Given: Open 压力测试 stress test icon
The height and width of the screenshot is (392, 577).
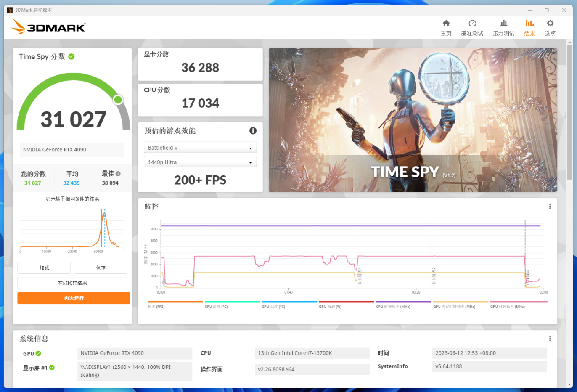Looking at the screenshot, I should tap(504, 23).
